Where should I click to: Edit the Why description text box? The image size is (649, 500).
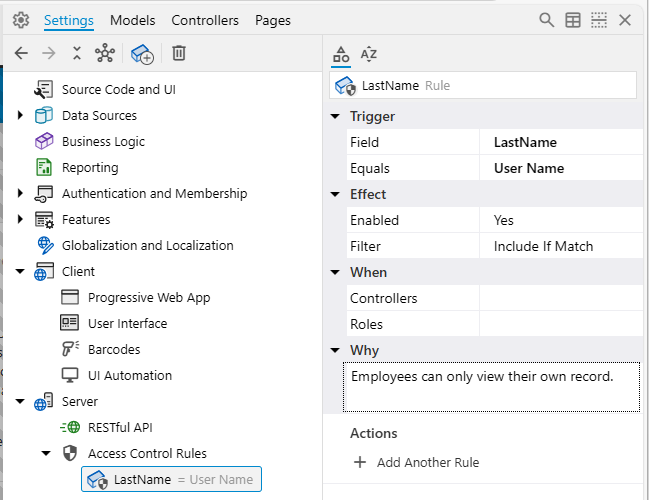point(491,387)
